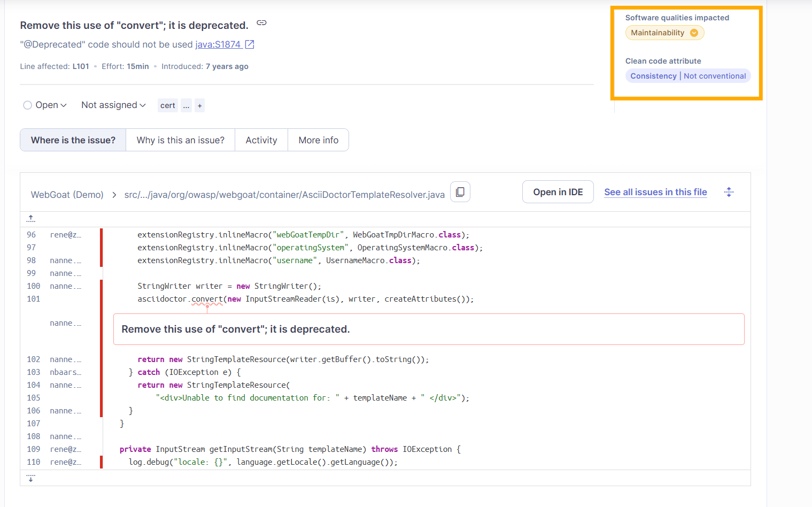Screen dimensions: 812x507
Task: Add a tag with plus button
Action: click(199, 105)
